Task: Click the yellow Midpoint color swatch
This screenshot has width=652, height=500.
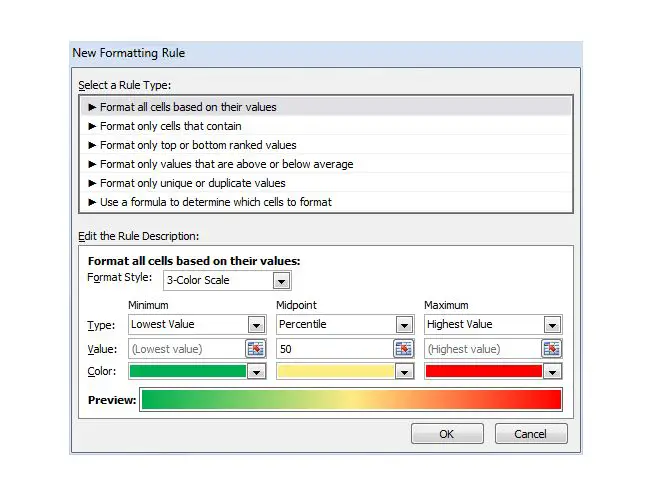Action: pos(336,371)
